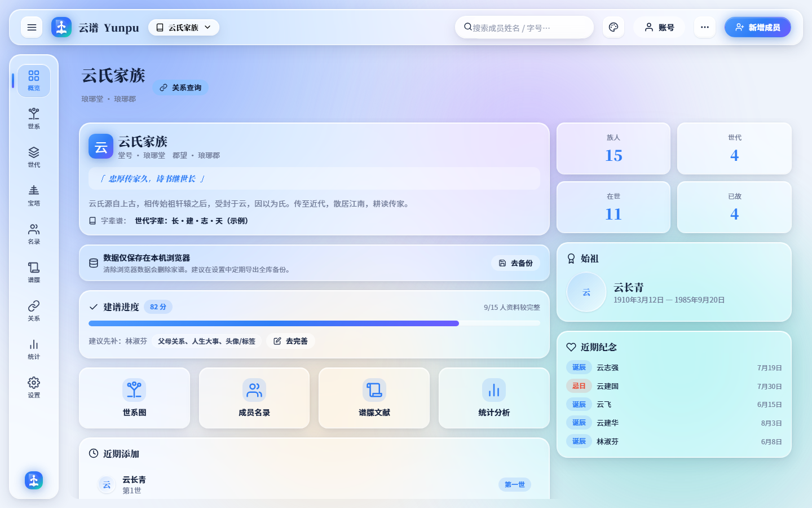The image size is (812, 508).
Task: Click the 关系查询 relation query button
Action: [x=180, y=87]
